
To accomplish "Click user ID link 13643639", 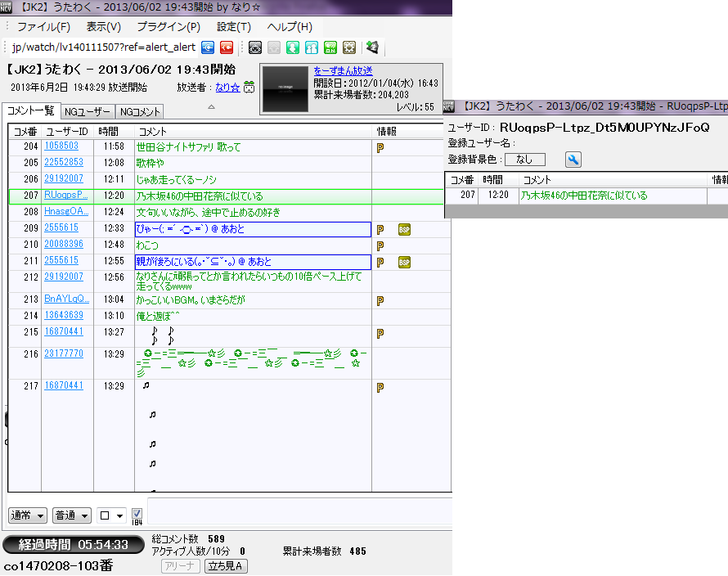I will click(64, 315).
